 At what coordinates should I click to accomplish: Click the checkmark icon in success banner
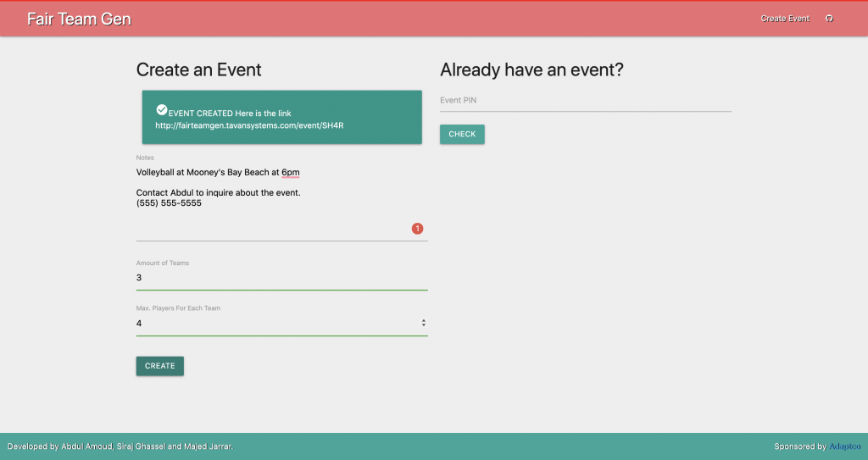[x=162, y=109]
